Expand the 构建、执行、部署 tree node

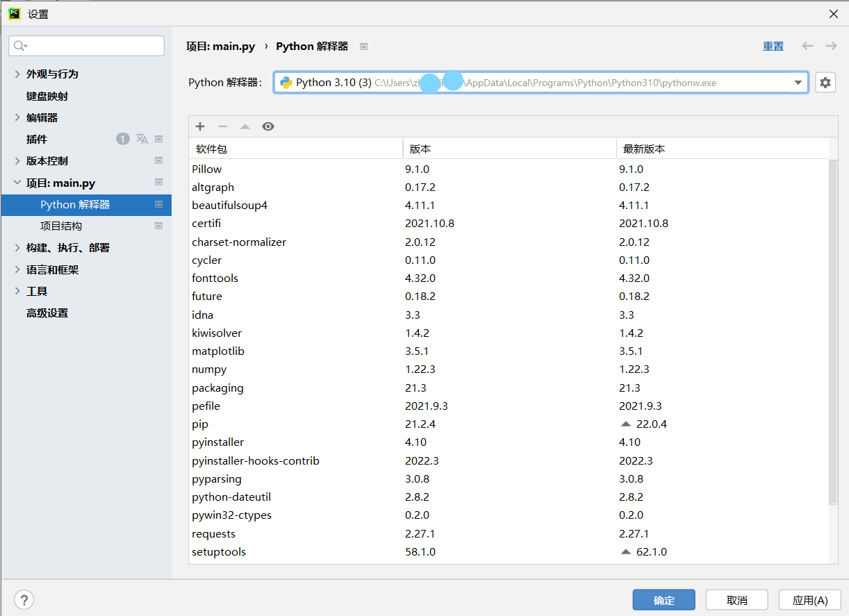[17, 247]
